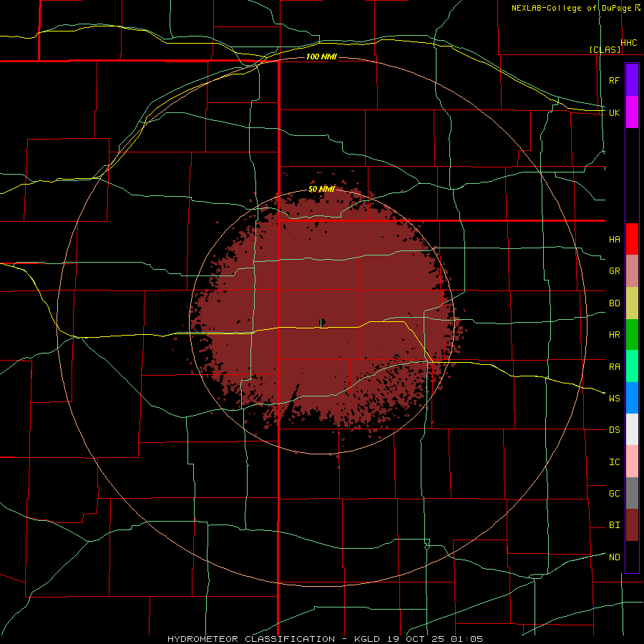The width and height of the screenshot is (644, 644).
Task: Click the [CLAS] units label
Action: (x=605, y=50)
